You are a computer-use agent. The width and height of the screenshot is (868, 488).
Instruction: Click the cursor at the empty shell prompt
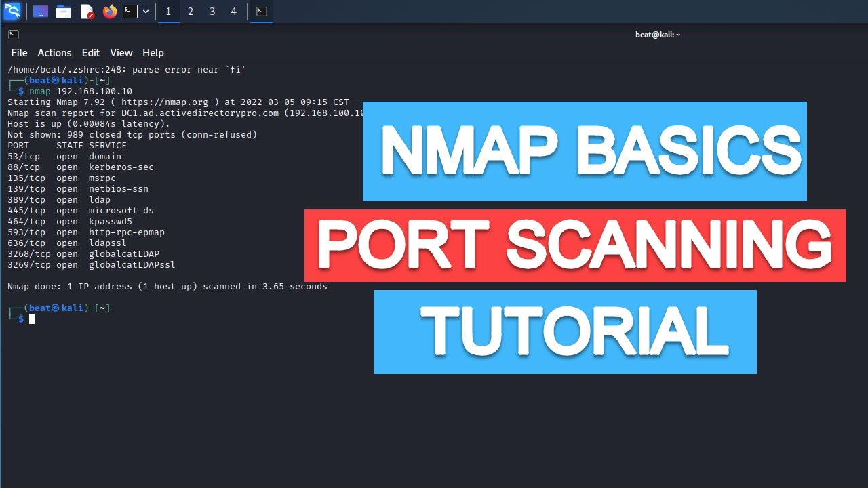click(32, 319)
